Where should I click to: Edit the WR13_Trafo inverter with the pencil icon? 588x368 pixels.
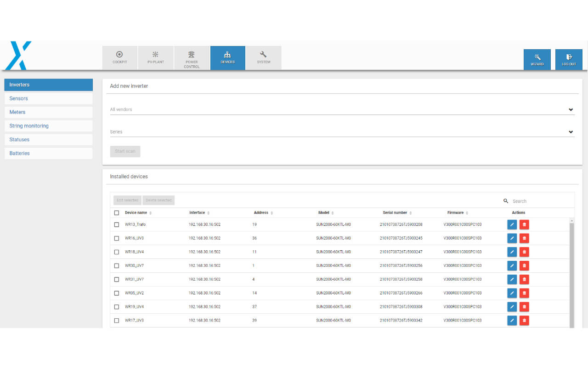pos(512,224)
